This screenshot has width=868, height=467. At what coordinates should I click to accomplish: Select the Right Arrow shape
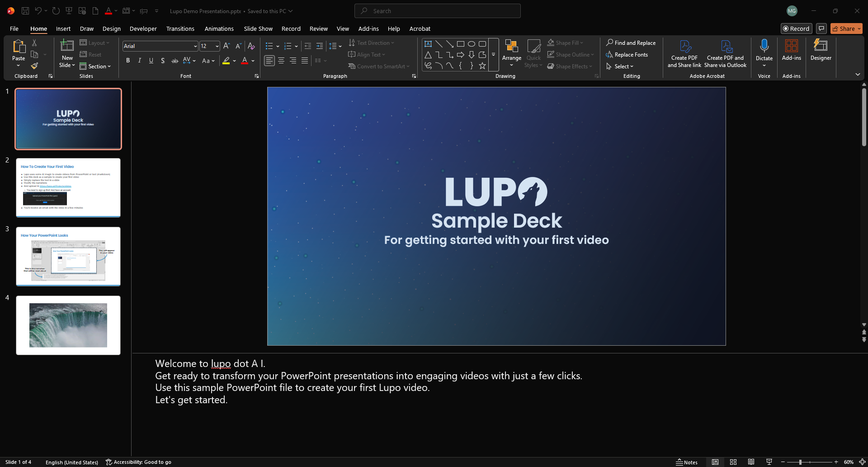coord(461,55)
